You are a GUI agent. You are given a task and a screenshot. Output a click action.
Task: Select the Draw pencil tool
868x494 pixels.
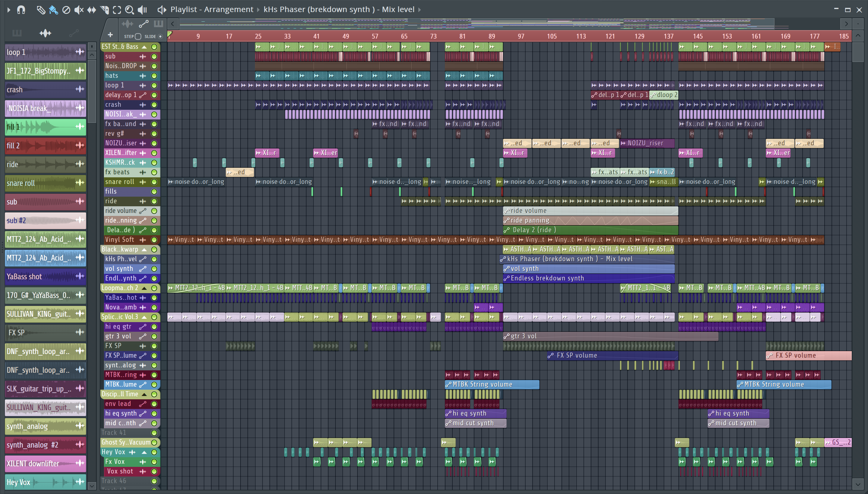(41, 10)
